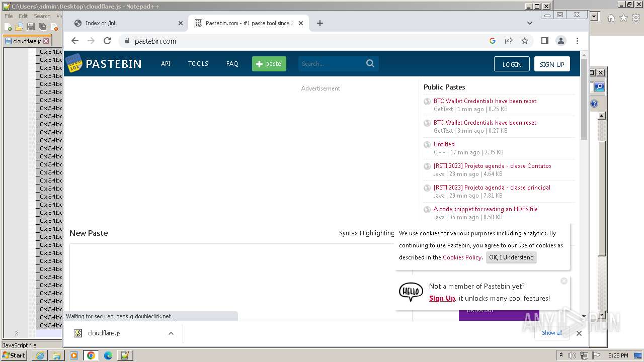
Task: Click the cloudflare.js download item
Action: [123, 333]
